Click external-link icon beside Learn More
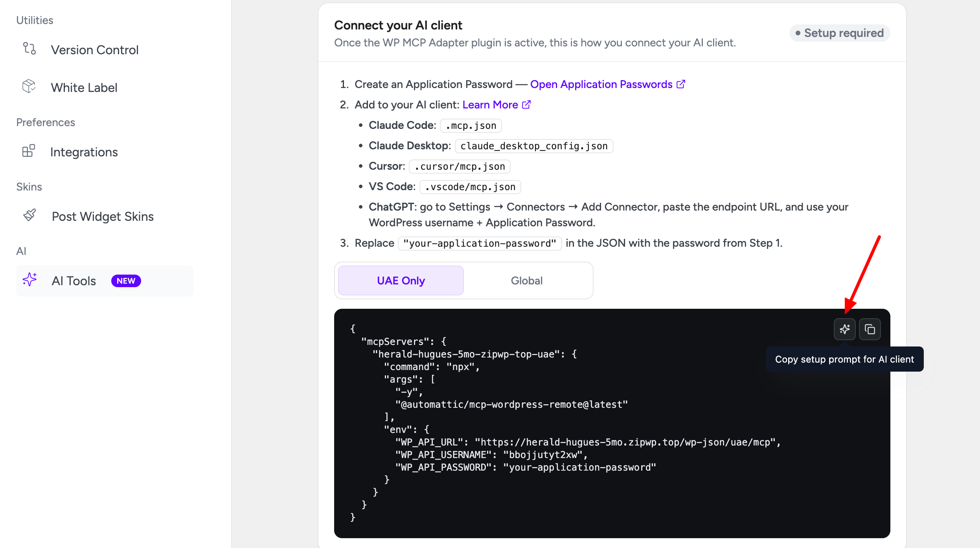Screen dimensions: 980x548 coord(526,104)
